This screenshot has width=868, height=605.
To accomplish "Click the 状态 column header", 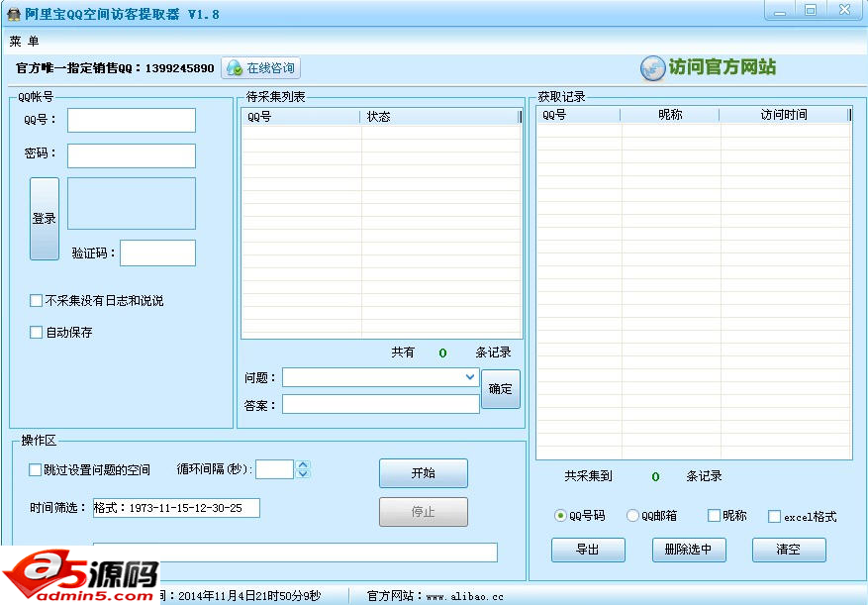I will [440, 117].
